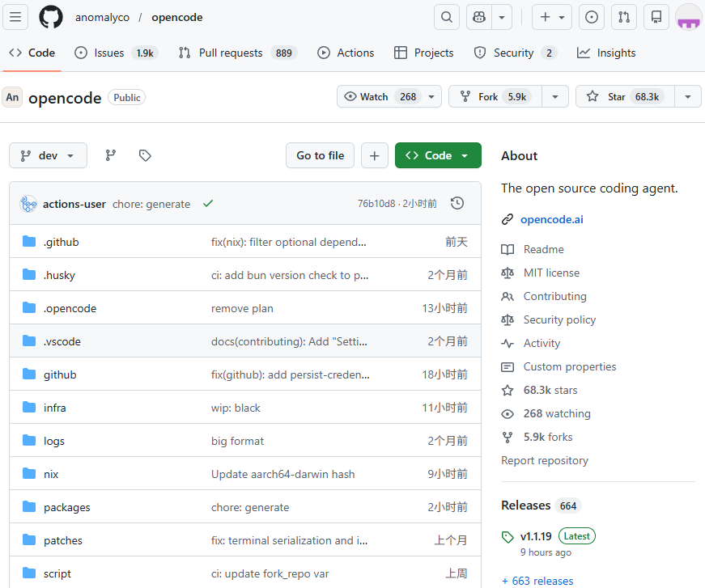Open the opencode.ai website link
This screenshot has width=705, height=588.
pos(552,219)
